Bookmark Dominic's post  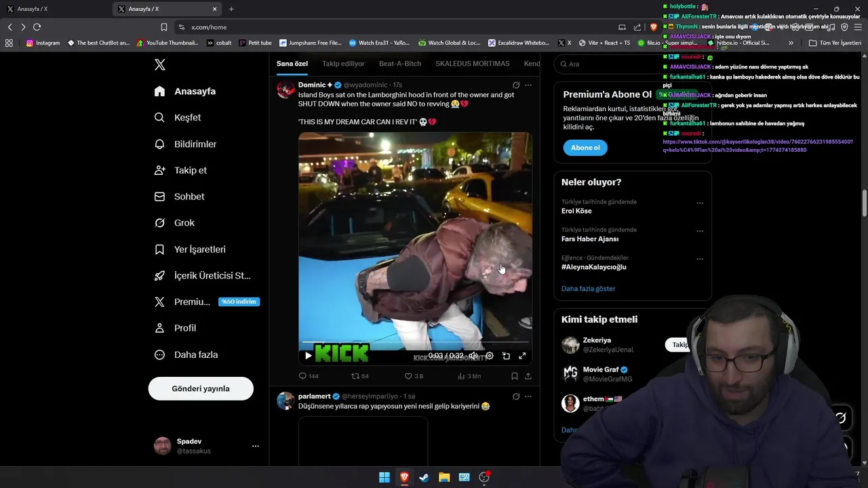pos(515,376)
